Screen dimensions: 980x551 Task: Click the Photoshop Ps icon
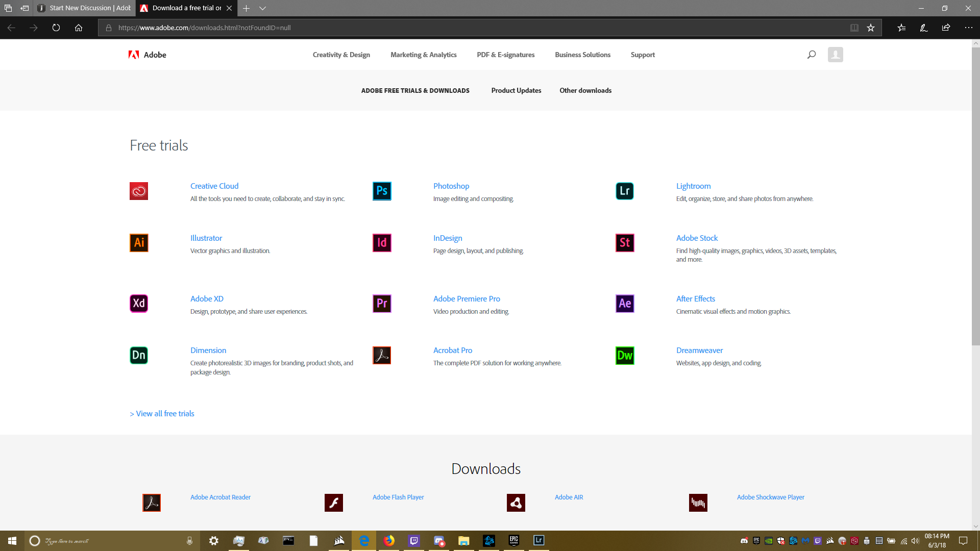(382, 191)
